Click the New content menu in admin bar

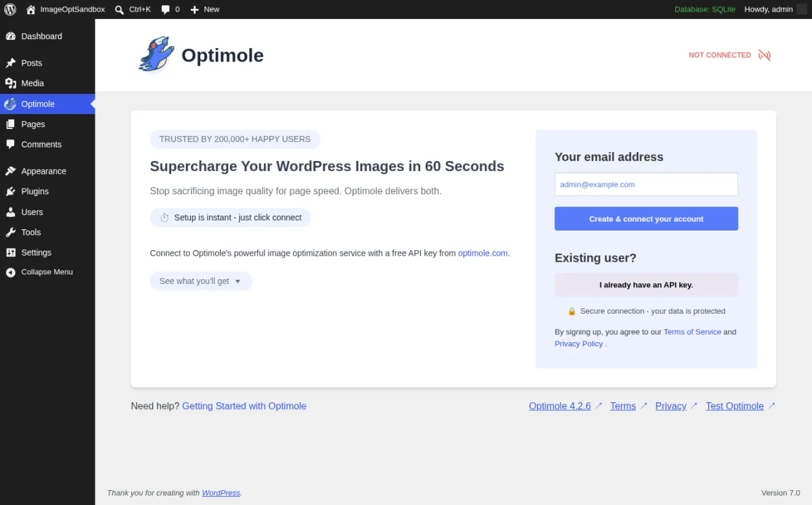pos(204,9)
